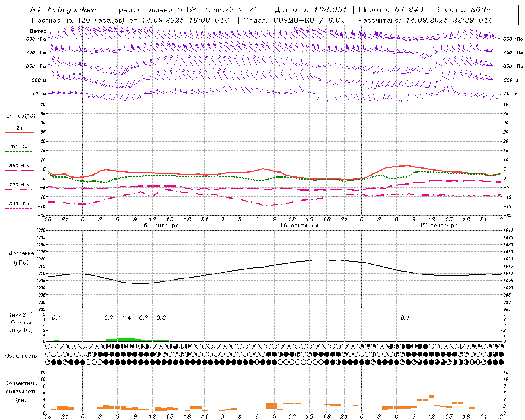Click the model name COSMO-RU

click(293, 20)
